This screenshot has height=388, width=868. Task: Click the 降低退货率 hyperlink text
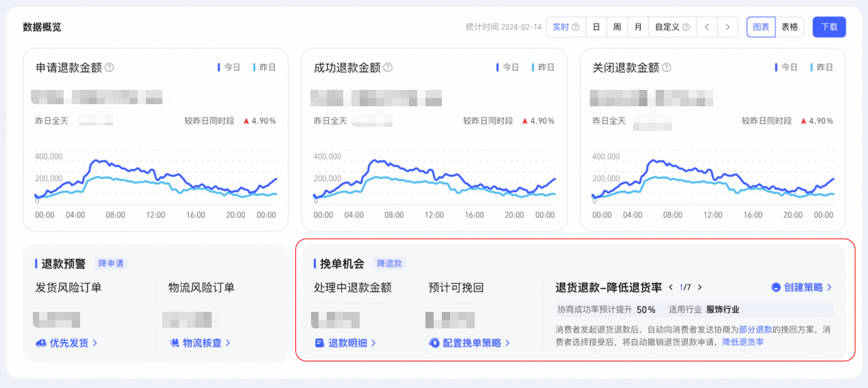tap(743, 342)
